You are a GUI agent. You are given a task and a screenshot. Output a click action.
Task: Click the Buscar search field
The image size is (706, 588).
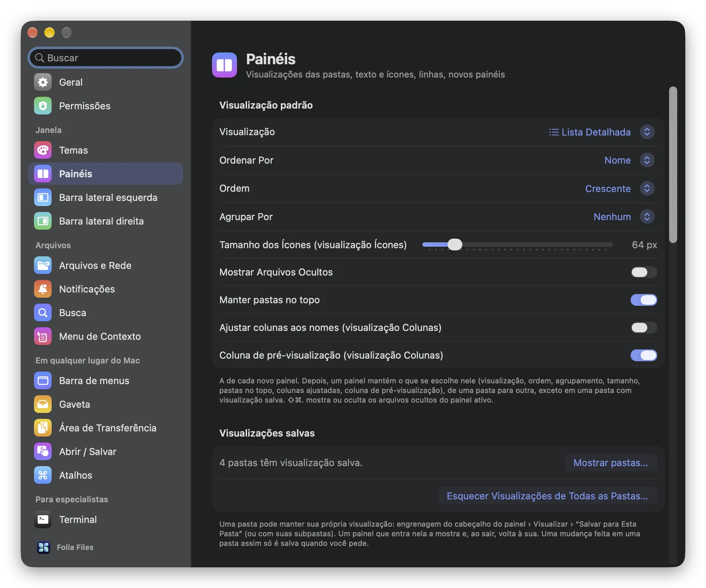(106, 58)
